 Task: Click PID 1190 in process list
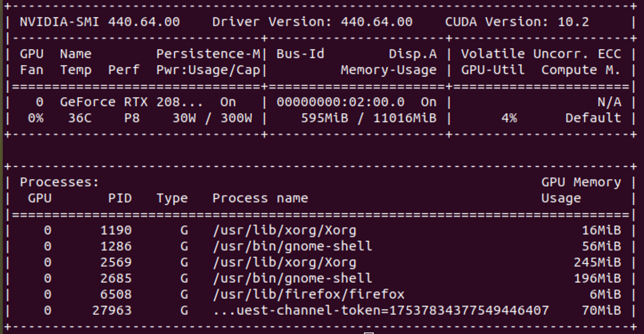(116, 230)
